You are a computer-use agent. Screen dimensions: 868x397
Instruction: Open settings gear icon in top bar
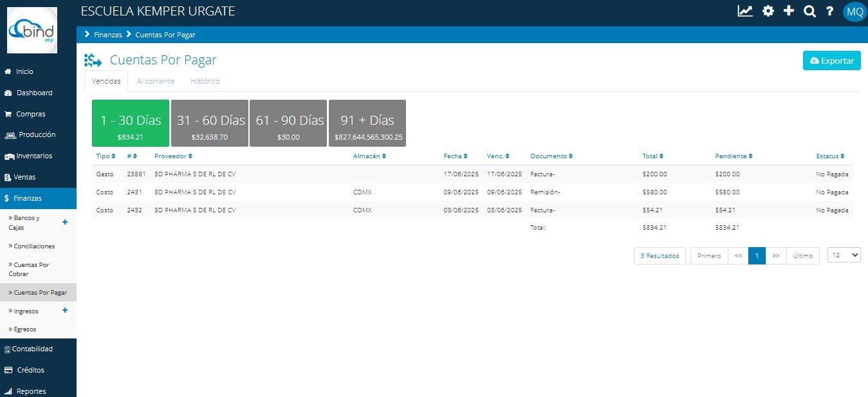pyautogui.click(x=768, y=11)
